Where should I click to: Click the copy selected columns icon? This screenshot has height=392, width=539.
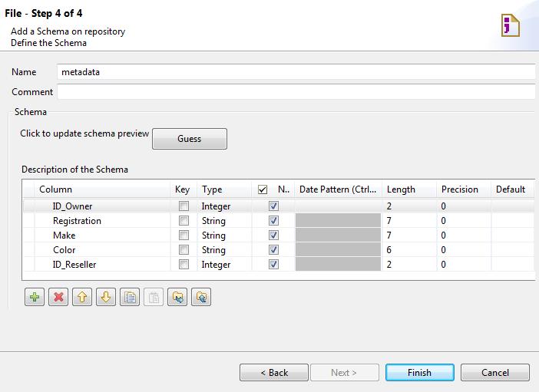(130, 298)
